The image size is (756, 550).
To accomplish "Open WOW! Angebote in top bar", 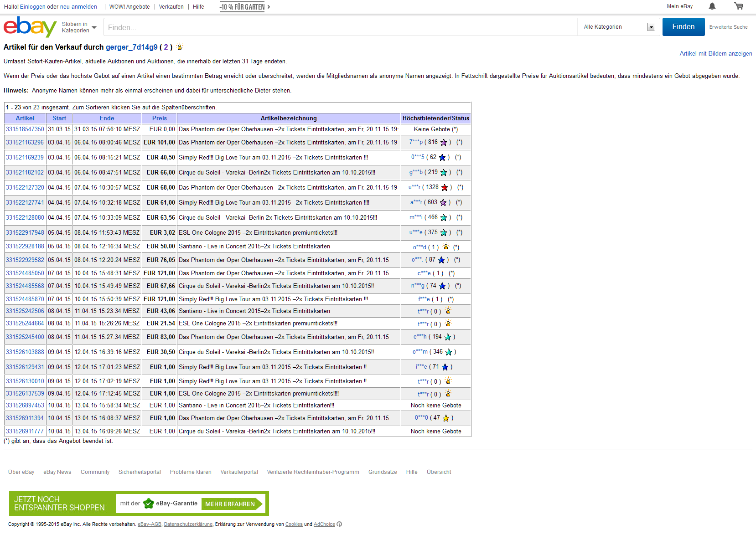I will coord(129,7).
